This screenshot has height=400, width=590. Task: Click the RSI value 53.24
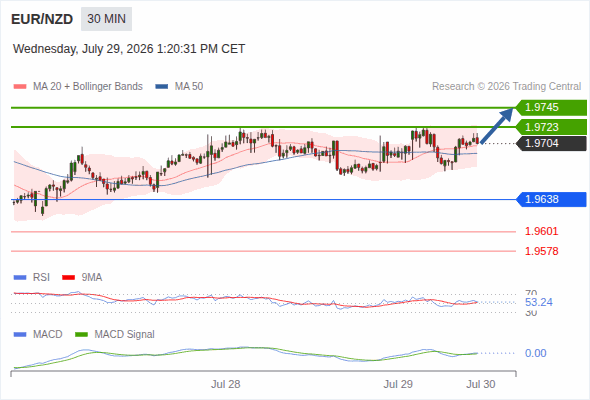(539, 303)
